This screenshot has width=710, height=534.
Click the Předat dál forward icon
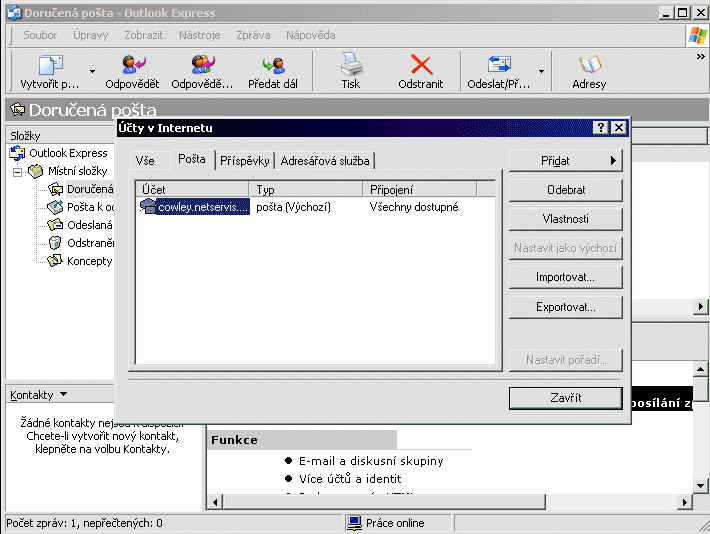272,66
